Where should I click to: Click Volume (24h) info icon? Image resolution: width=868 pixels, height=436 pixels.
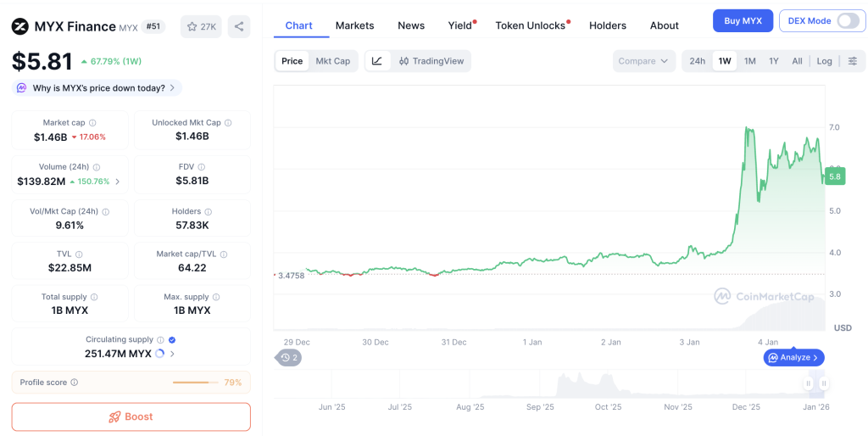click(97, 167)
